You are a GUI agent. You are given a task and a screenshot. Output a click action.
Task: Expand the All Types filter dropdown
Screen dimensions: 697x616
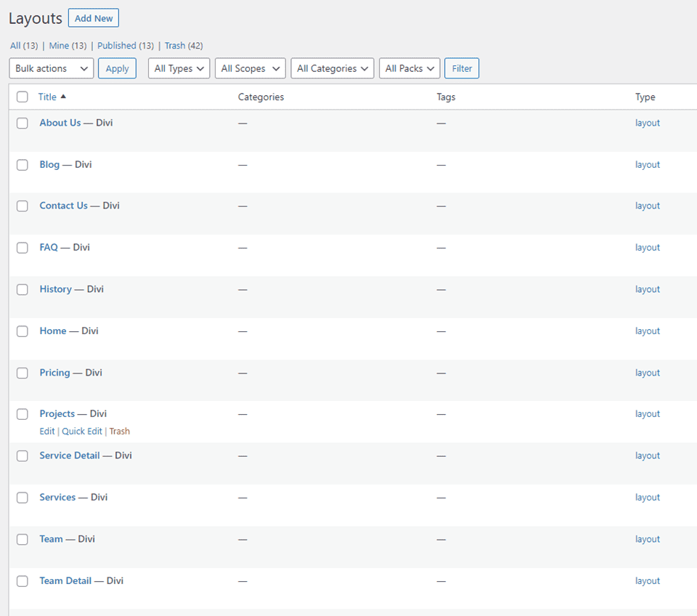pos(179,68)
